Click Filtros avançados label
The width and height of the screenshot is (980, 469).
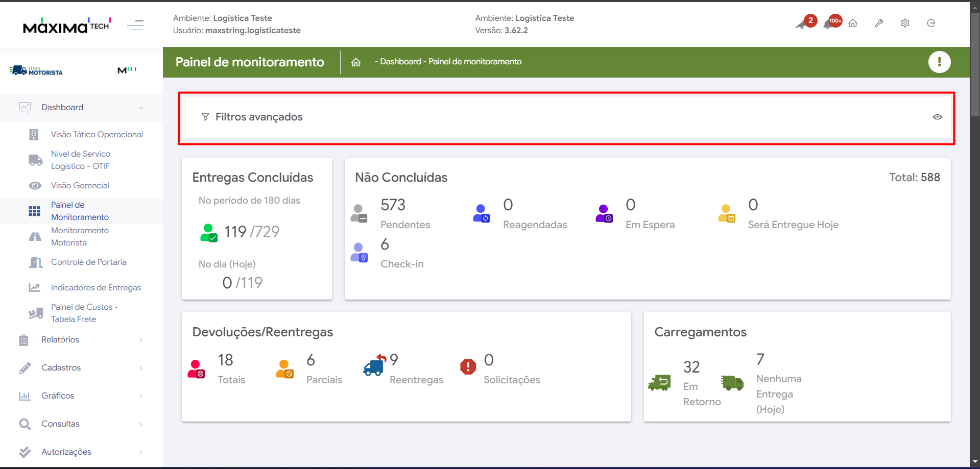pyautogui.click(x=258, y=117)
